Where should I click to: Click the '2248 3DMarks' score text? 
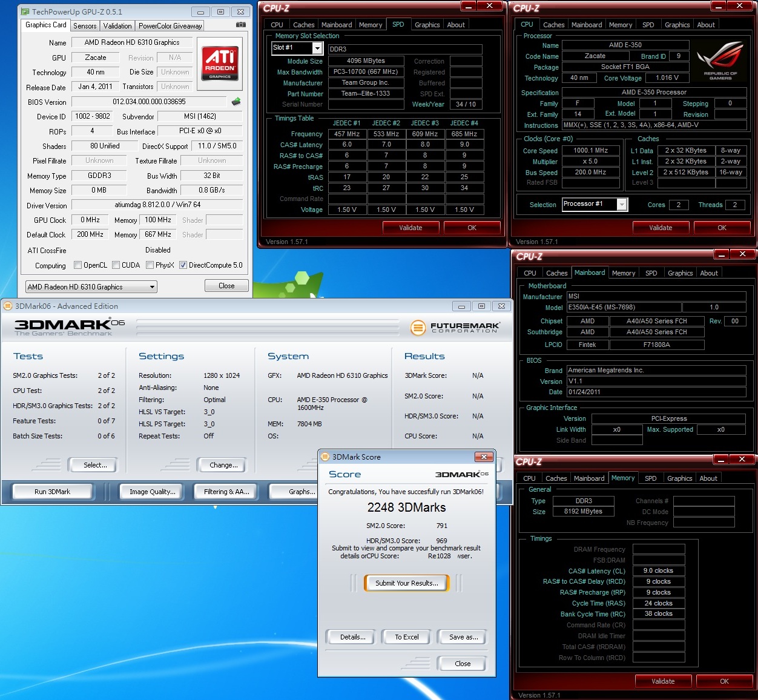pos(406,507)
